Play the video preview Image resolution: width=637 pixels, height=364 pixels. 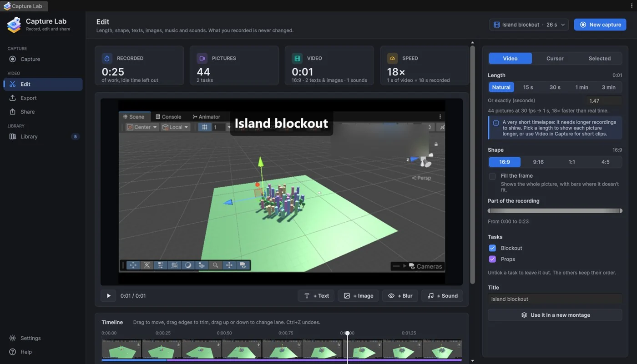[x=108, y=296]
